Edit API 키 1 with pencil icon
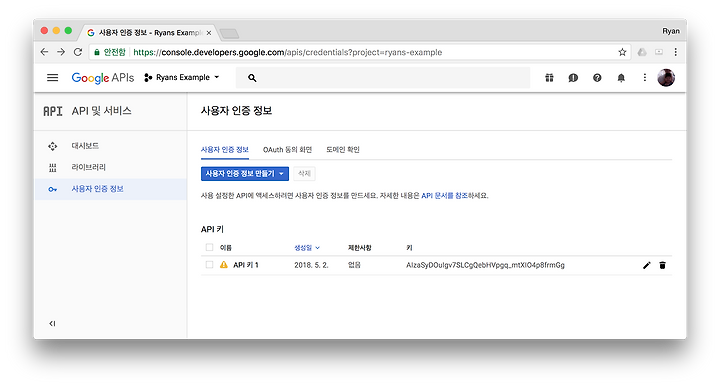Screen dimensions: 720x387 [x=647, y=265]
